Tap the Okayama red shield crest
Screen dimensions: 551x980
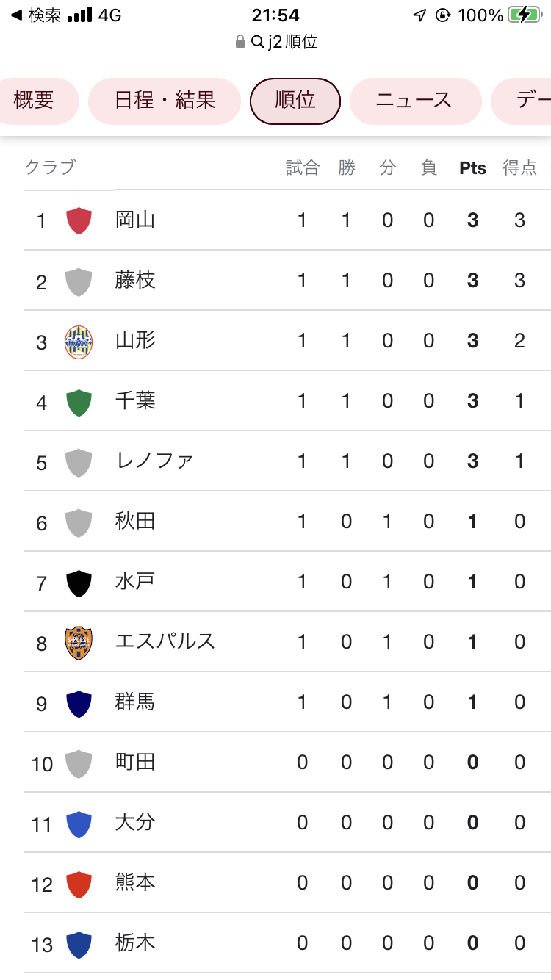coord(79,220)
